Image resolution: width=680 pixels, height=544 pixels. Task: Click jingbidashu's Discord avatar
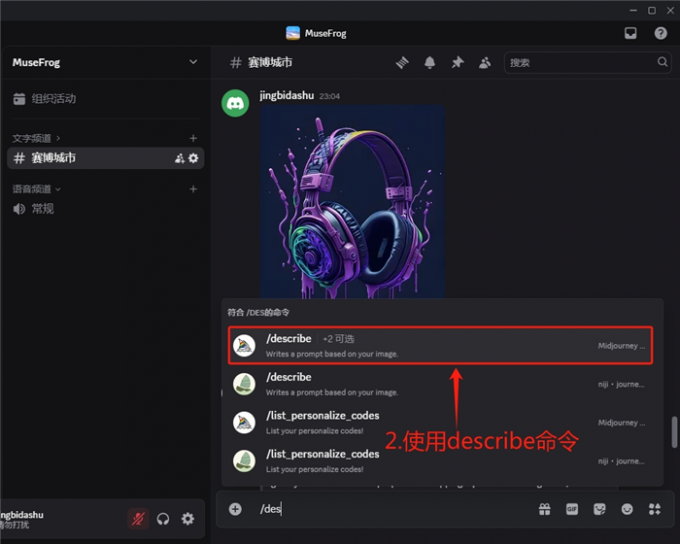(x=235, y=103)
